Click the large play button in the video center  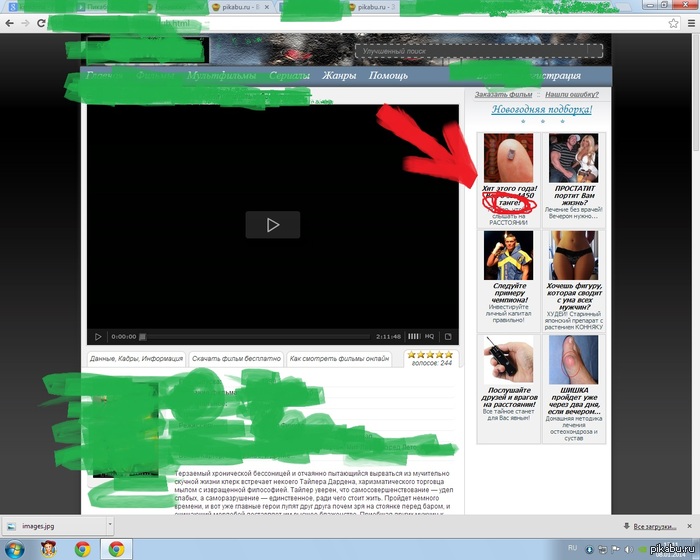[x=272, y=225]
